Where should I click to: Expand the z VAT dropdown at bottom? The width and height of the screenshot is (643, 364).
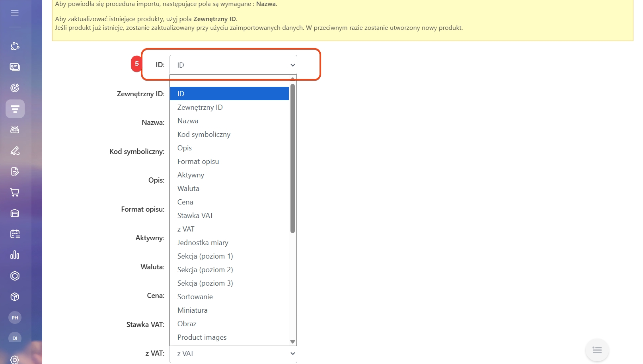233,354
